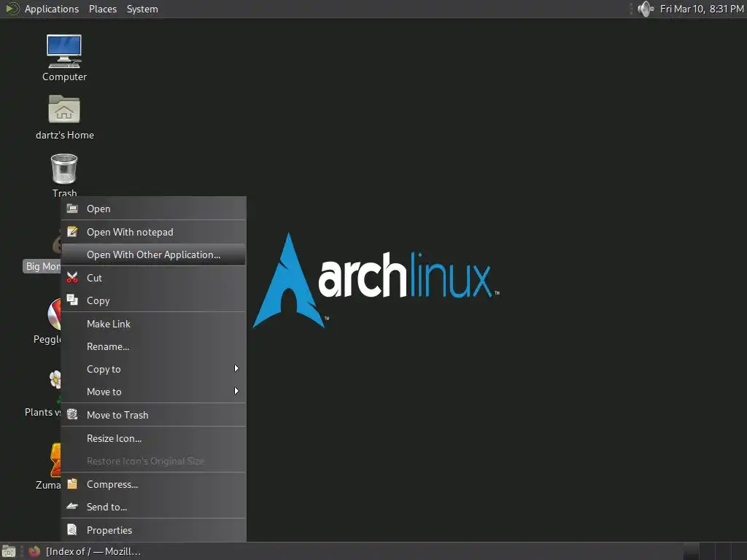This screenshot has height=560, width=747.
Task: Choose Cut in the context menu
Action: tap(153, 278)
